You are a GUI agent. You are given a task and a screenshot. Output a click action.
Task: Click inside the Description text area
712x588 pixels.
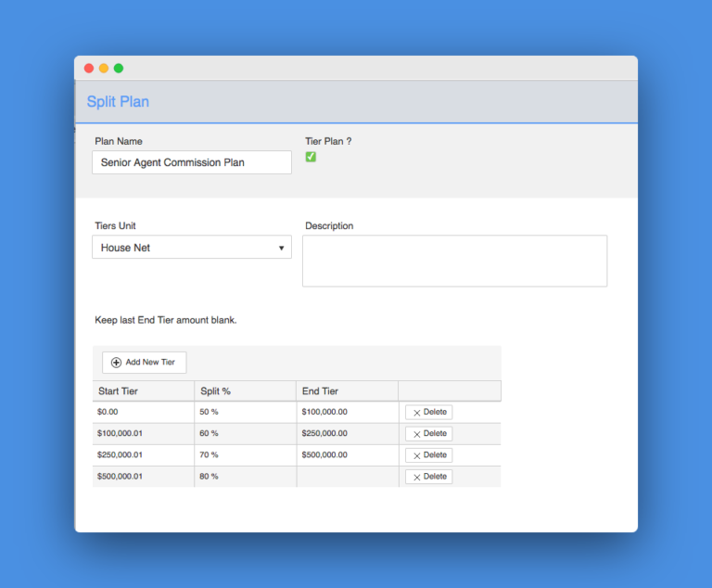454,261
